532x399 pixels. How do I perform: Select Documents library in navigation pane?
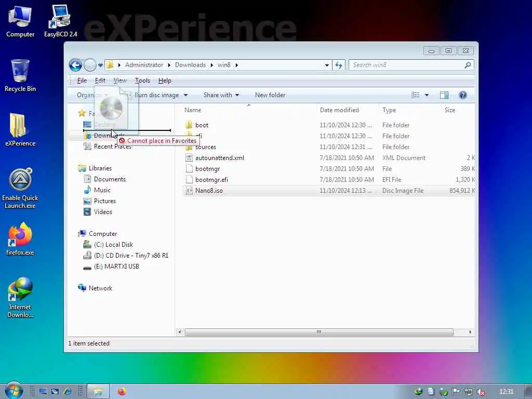click(110, 179)
